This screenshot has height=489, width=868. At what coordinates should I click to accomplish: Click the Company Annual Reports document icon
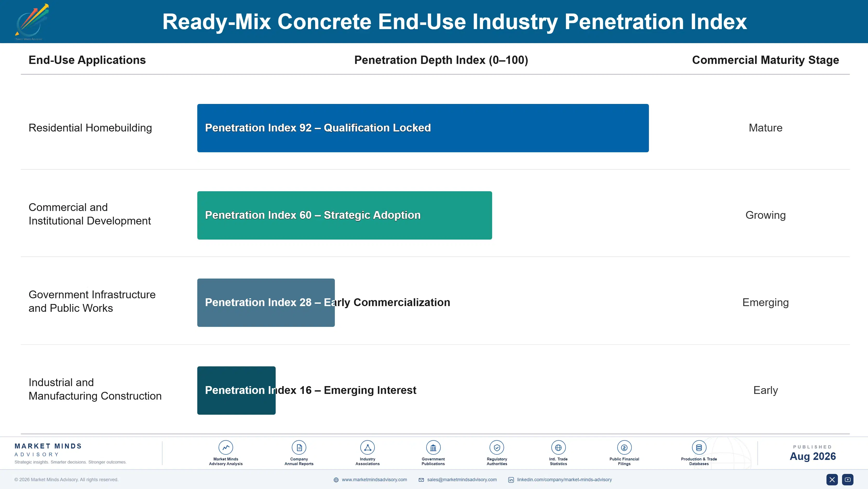(299, 447)
